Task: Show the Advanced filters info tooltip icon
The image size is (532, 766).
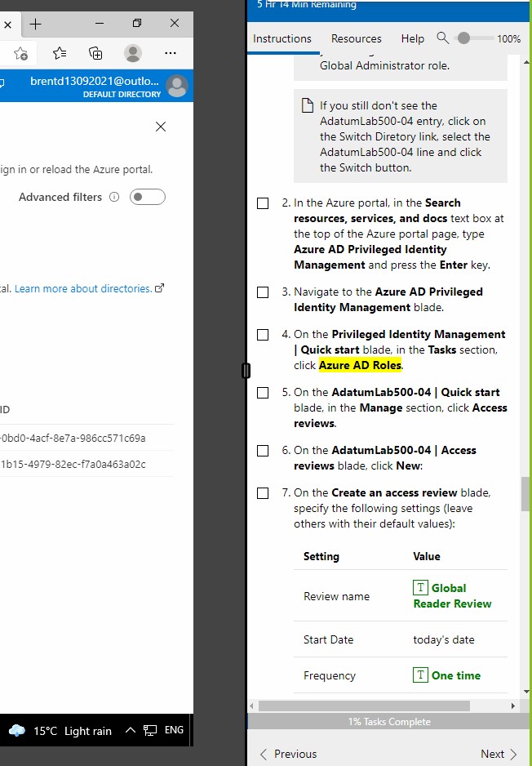Action: click(x=114, y=197)
